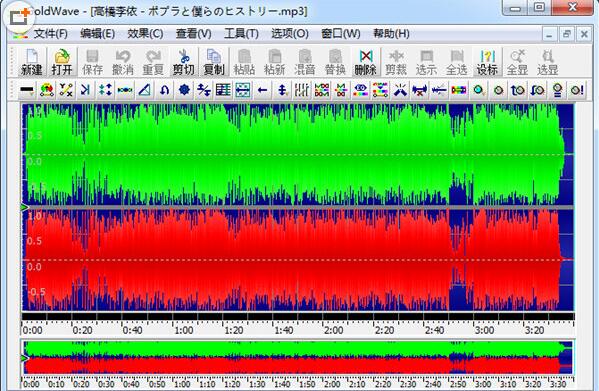Open the Doppler effect (colored circle icon)
This screenshot has height=391, width=599.
[47, 90]
